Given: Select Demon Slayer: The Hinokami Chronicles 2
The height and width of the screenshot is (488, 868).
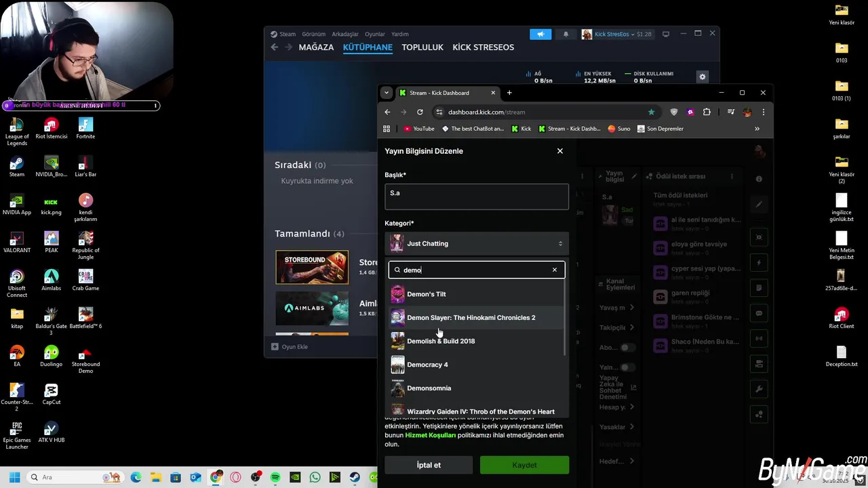Looking at the screenshot, I should pos(476,317).
